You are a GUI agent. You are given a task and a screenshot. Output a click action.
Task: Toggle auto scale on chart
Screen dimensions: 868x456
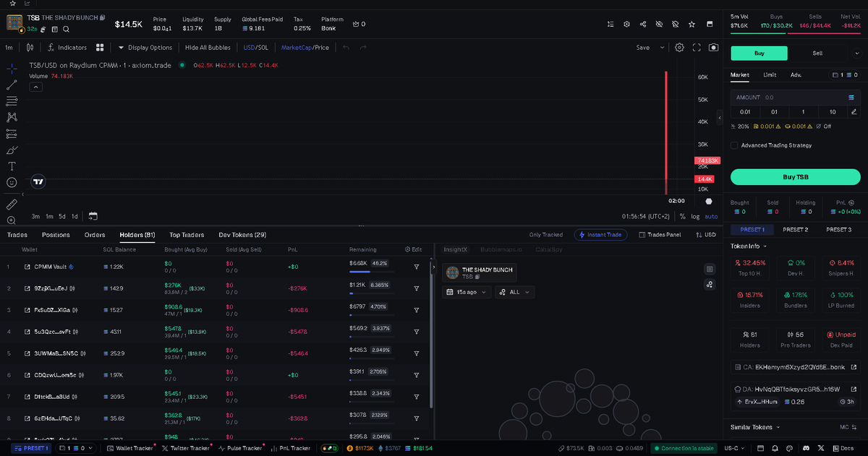click(712, 216)
